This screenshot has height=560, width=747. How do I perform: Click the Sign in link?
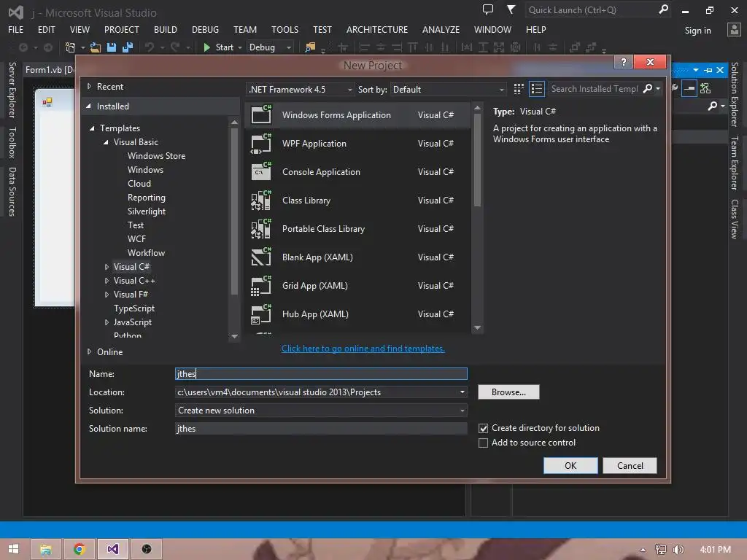pyautogui.click(x=698, y=31)
